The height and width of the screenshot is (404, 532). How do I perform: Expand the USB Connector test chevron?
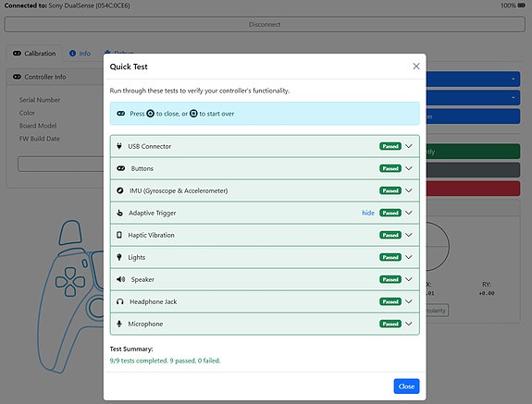tap(409, 146)
